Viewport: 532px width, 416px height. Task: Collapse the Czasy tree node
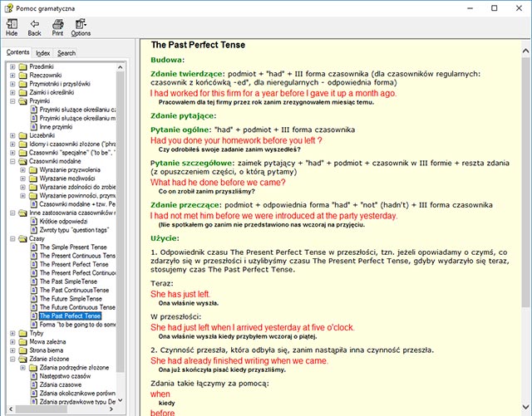tap(12, 238)
